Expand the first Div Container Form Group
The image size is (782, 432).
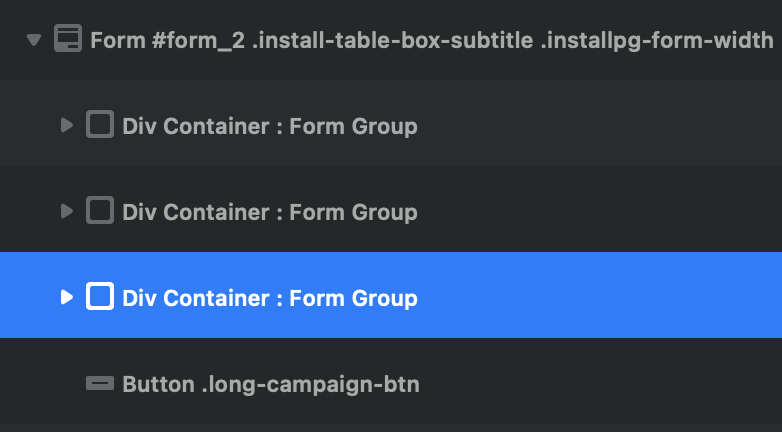point(67,126)
